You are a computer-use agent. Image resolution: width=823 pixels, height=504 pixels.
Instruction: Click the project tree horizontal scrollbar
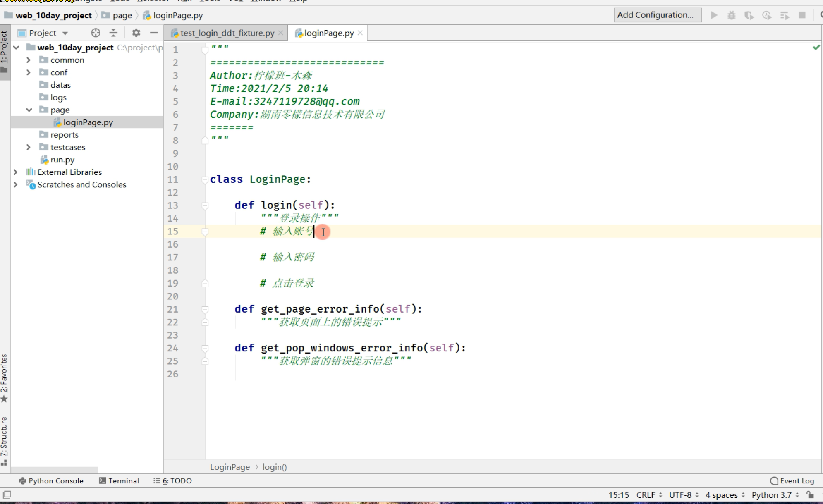[x=55, y=470]
